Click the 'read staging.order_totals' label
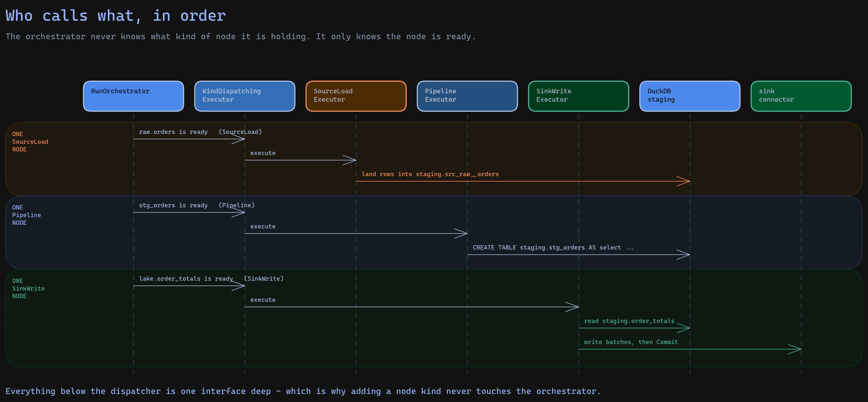 [629, 321]
